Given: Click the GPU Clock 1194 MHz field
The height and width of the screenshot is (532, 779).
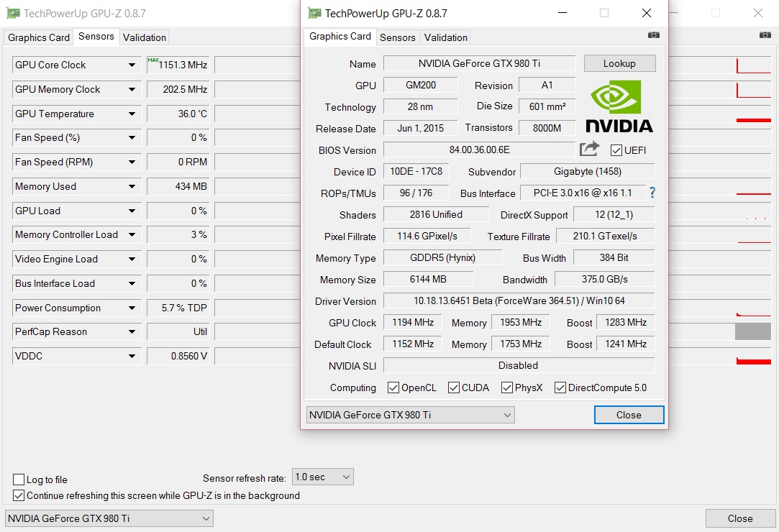Looking at the screenshot, I should tap(413, 322).
